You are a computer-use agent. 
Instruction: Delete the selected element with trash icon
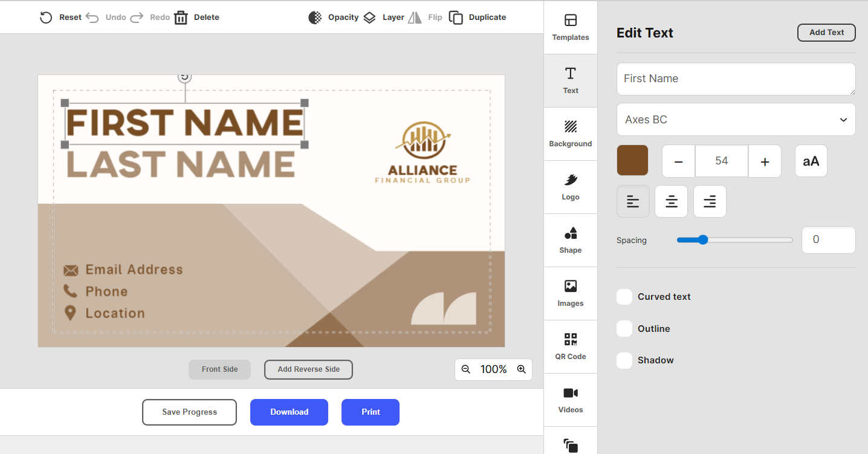pyautogui.click(x=181, y=18)
